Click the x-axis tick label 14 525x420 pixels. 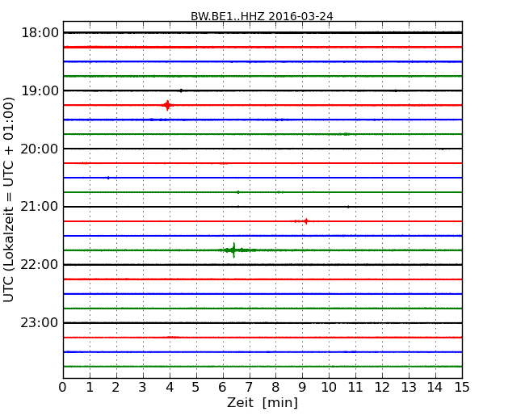pyautogui.click(x=435, y=388)
